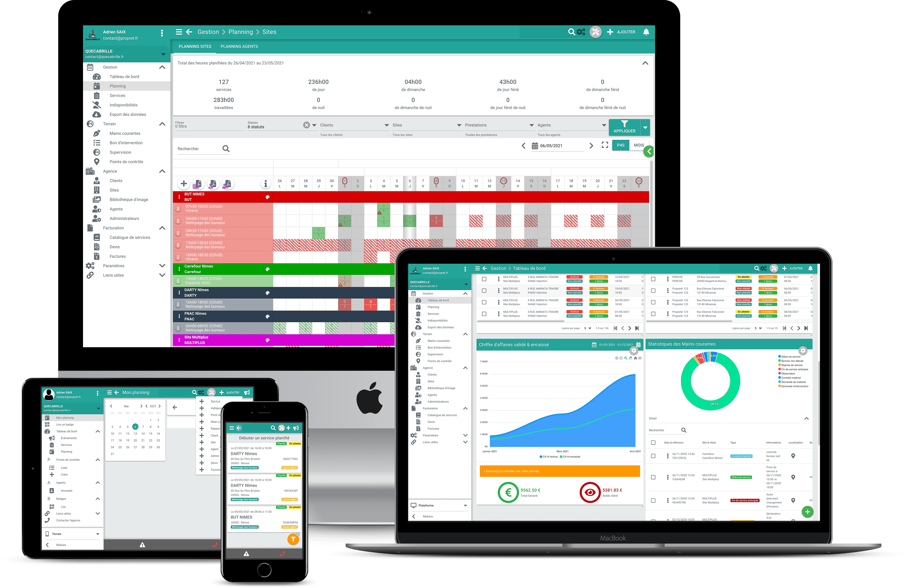
Task: Switch to PLANNING SITES tab
Action: click(202, 46)
